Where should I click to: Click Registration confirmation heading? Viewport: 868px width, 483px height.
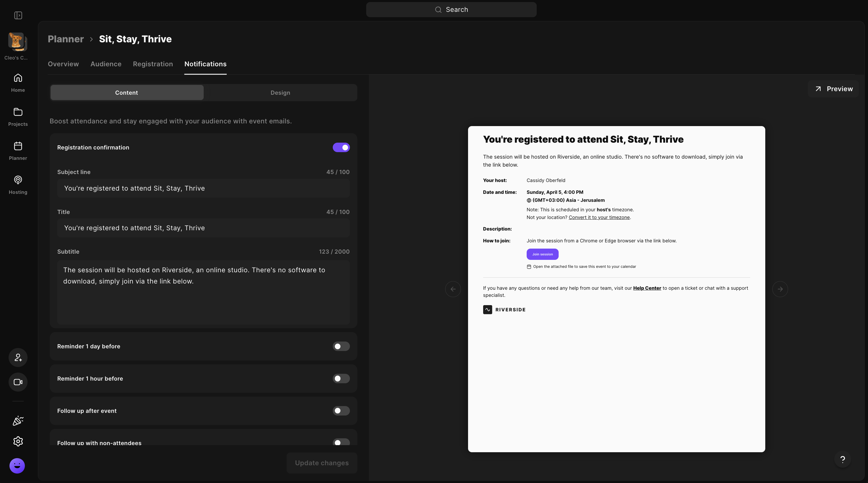click(93, 147)
